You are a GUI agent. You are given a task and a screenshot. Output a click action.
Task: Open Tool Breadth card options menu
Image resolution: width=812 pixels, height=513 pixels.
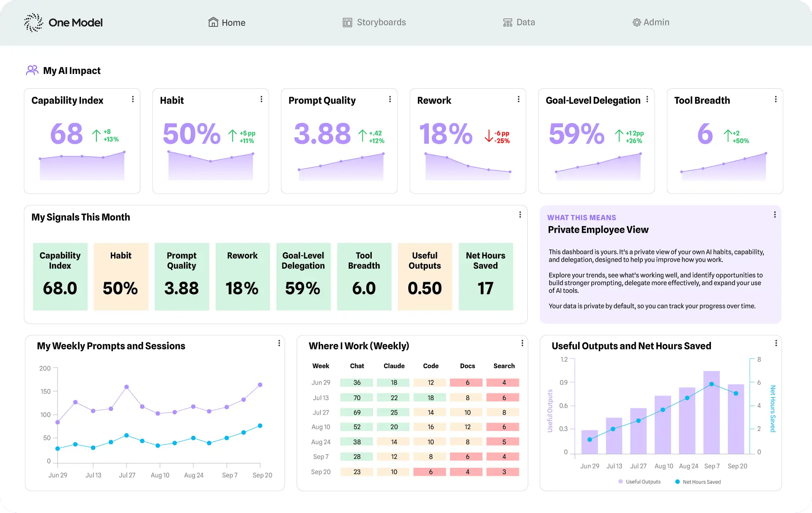776,99
